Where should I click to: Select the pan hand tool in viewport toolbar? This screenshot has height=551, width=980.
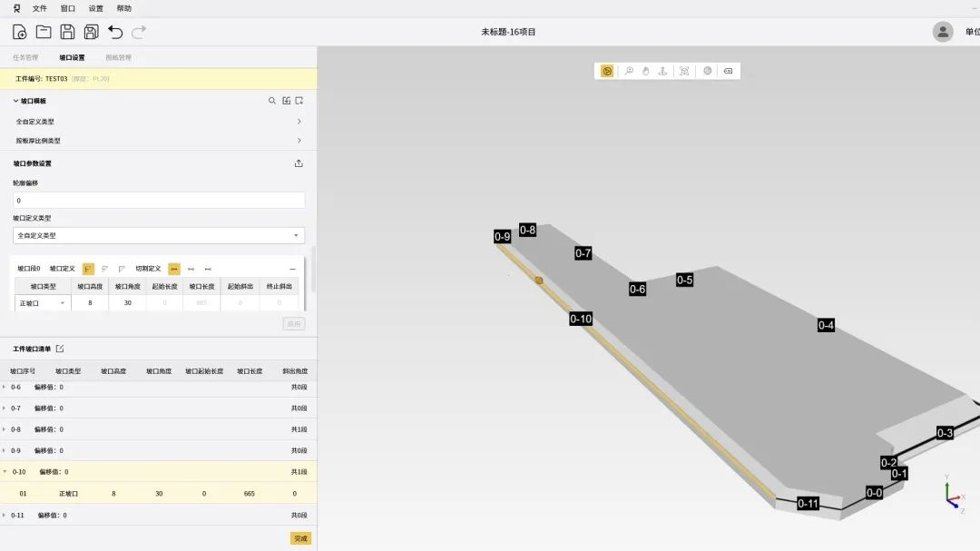pyautogui.click(x=645, y=71)
